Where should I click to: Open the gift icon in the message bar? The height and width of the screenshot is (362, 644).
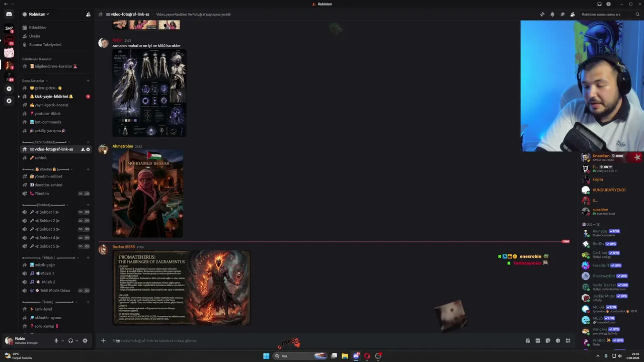click(528, 340)
